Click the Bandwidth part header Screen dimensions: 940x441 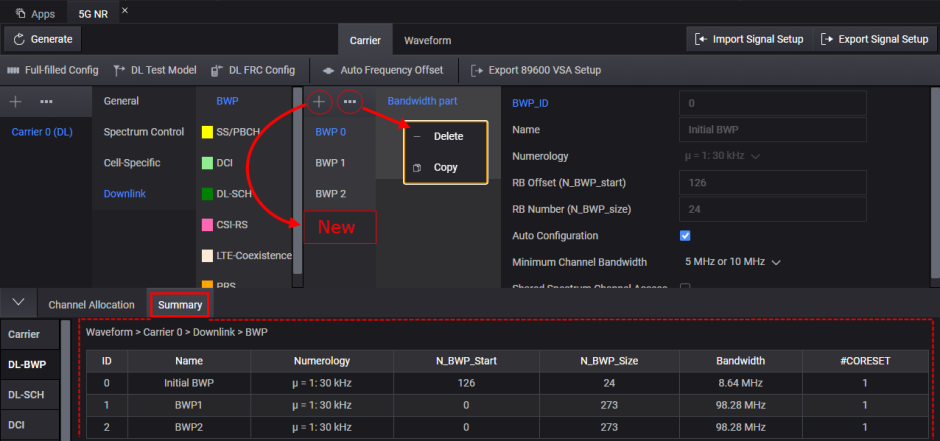pyautogui.click(x=423, y=101)
